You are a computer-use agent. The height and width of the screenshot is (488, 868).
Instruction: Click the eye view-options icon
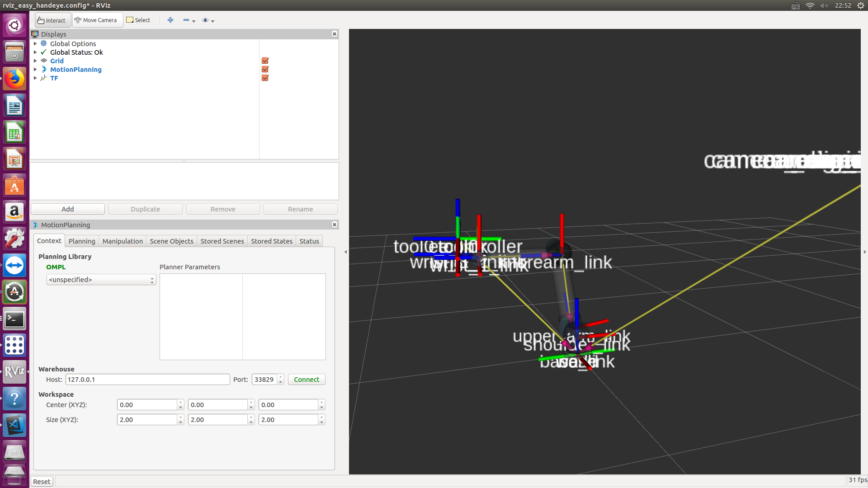click(205, 20)
